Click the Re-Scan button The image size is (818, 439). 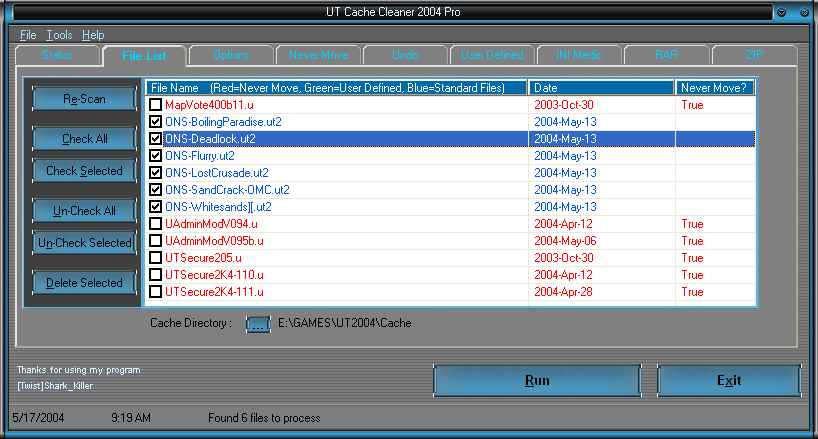pos(84,99)
